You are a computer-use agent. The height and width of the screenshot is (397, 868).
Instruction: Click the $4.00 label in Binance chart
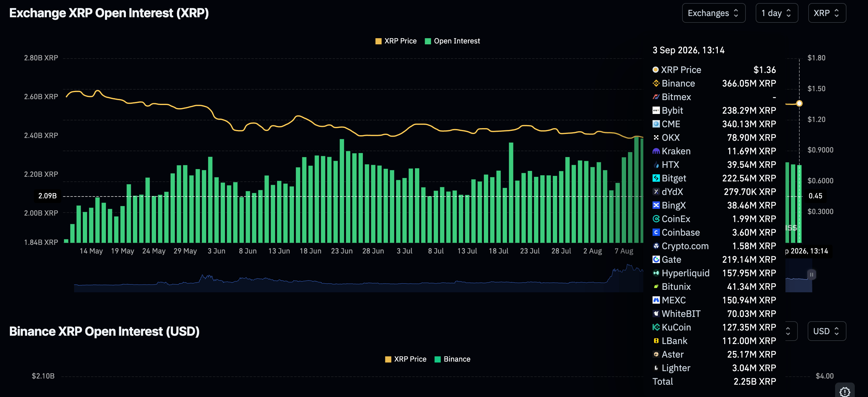pyautogui.click(x=825, y=376)
